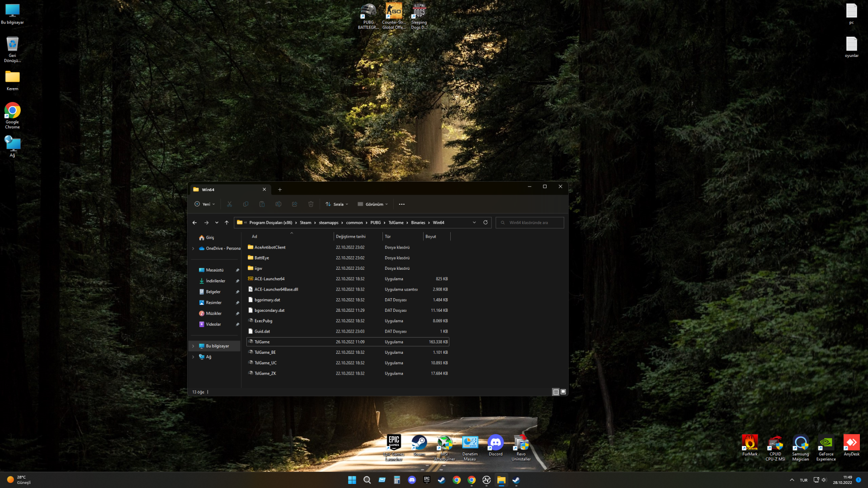Open the Görünüm view dropdown
This screenshot has width=868, height=488.
(373, 204)
